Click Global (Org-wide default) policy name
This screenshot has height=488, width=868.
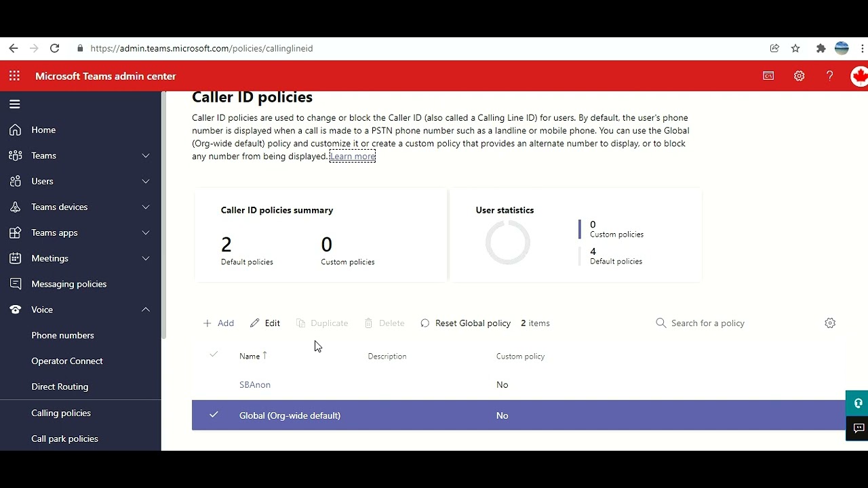[290, 415]
